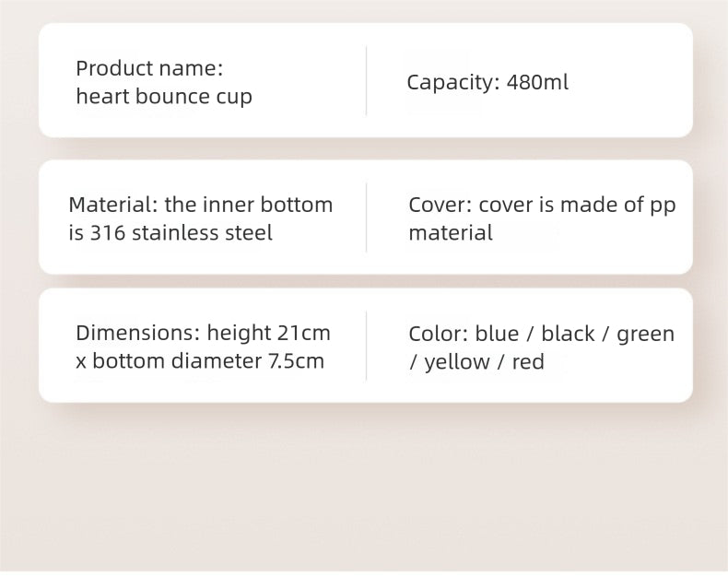Screen dimensions: 728x577
Task: Click the word "pp" in cover description
Action: (x=663, y=206)
